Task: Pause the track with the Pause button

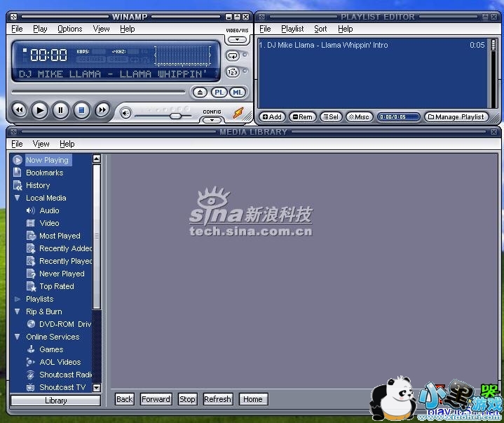Action: (x=60, y=110)
